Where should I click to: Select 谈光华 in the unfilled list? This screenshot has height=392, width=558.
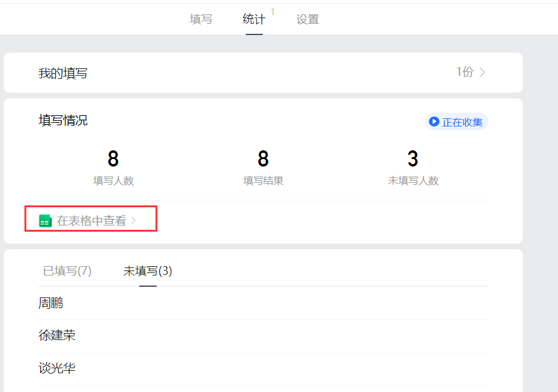click(x=57, y=368)
